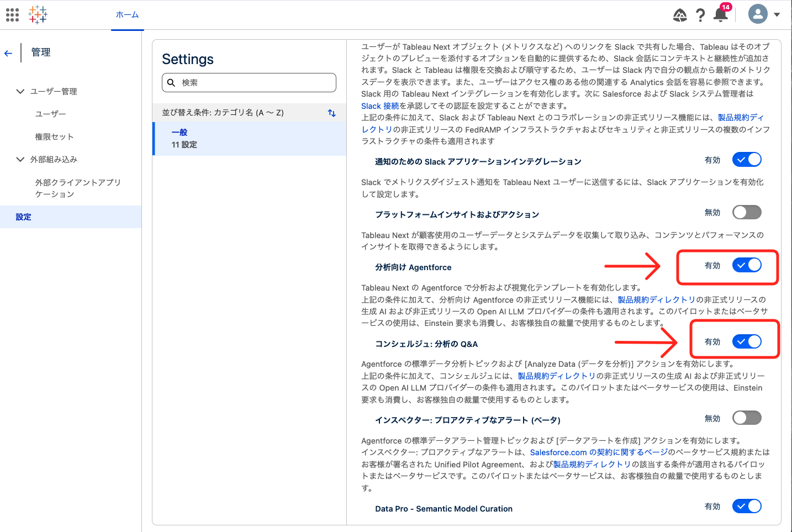792x532 pixels.
Task: Open 製品規約ディレクトリ link in Slack paragraph
Action: tap(741, 117)
